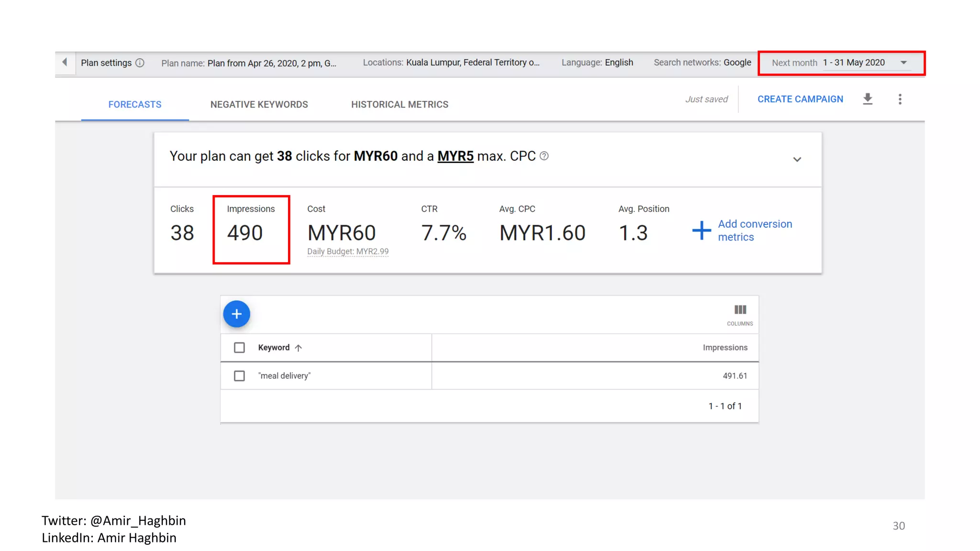
Task: Click the max CPC help icon
Action: point(544,156)
